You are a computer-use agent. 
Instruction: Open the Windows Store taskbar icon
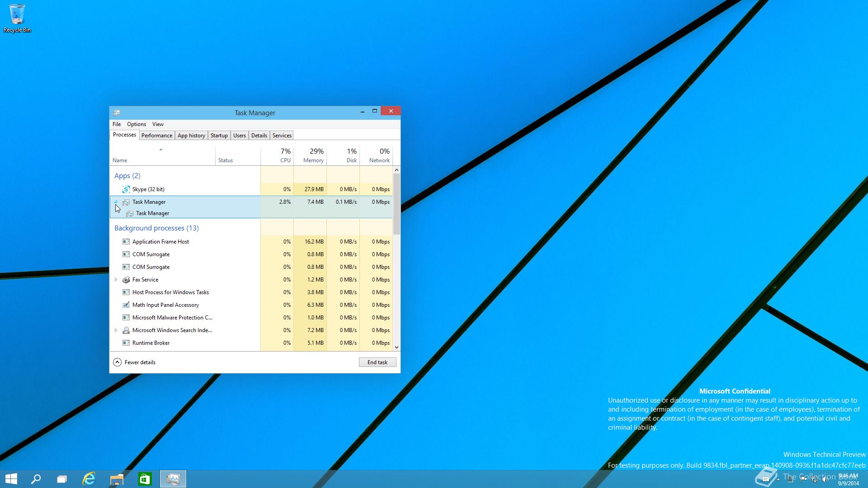[x=145, y=479]
